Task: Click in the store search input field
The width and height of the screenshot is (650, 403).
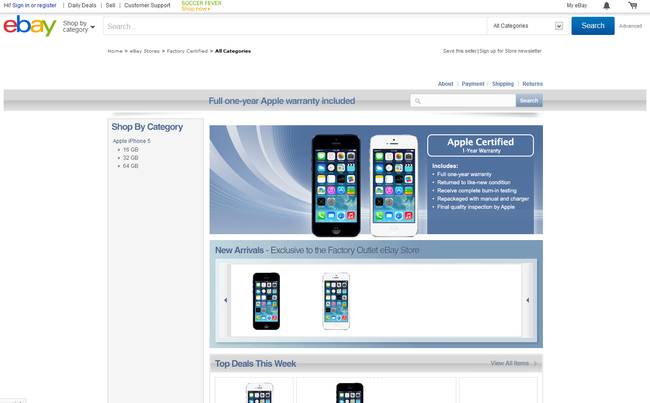Action: pyautogui.click(x=463, y=100)
